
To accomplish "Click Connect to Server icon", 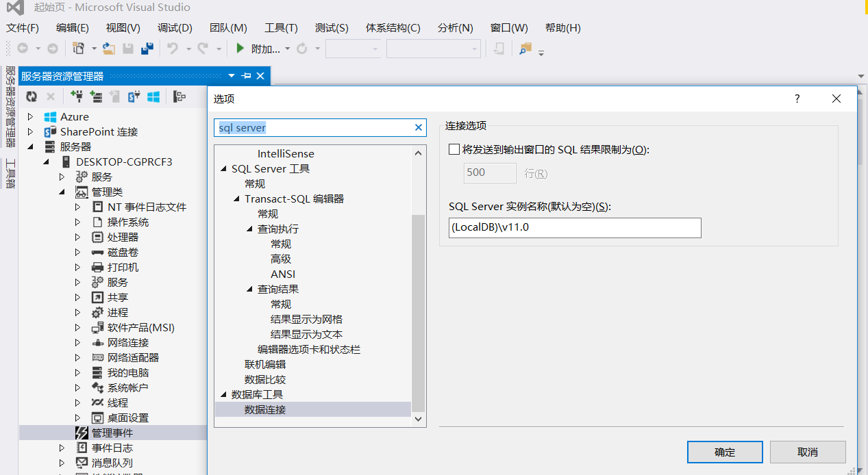I will (96, 97).
